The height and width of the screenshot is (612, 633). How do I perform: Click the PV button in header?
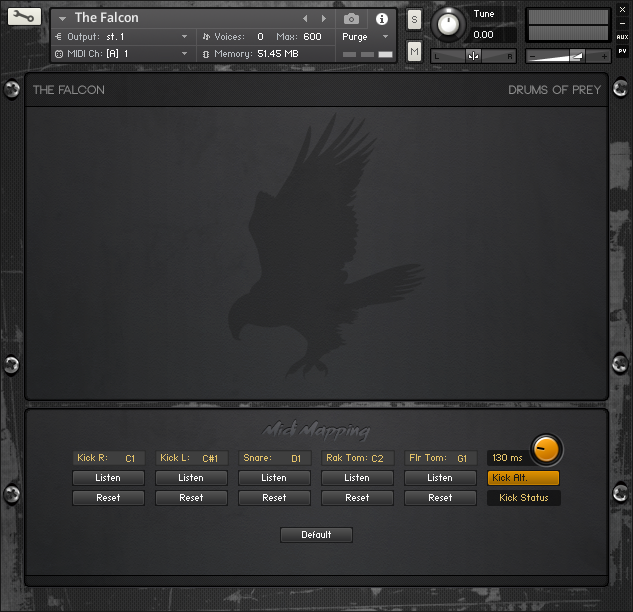coord(622,50)
